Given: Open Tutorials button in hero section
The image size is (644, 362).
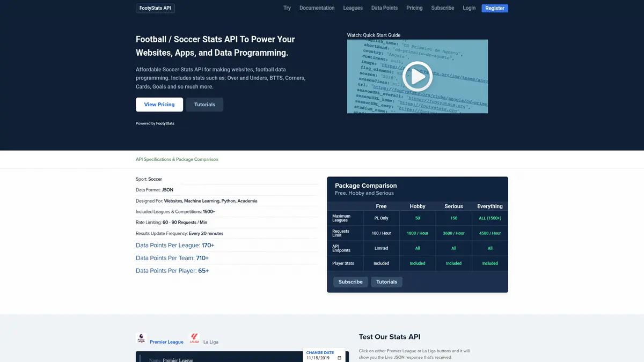Looking at the screenshot, I should click(204, 105).
